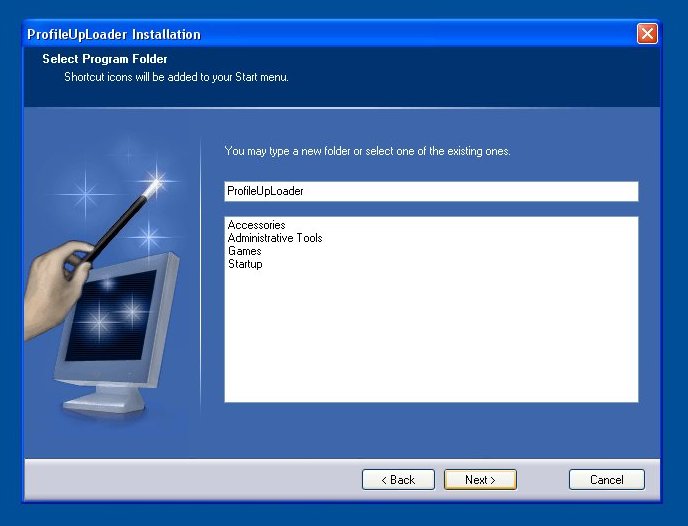The height and width of the screenshot is (526, 688).
Task: Click the Next button
Action: tap(480, 479)
